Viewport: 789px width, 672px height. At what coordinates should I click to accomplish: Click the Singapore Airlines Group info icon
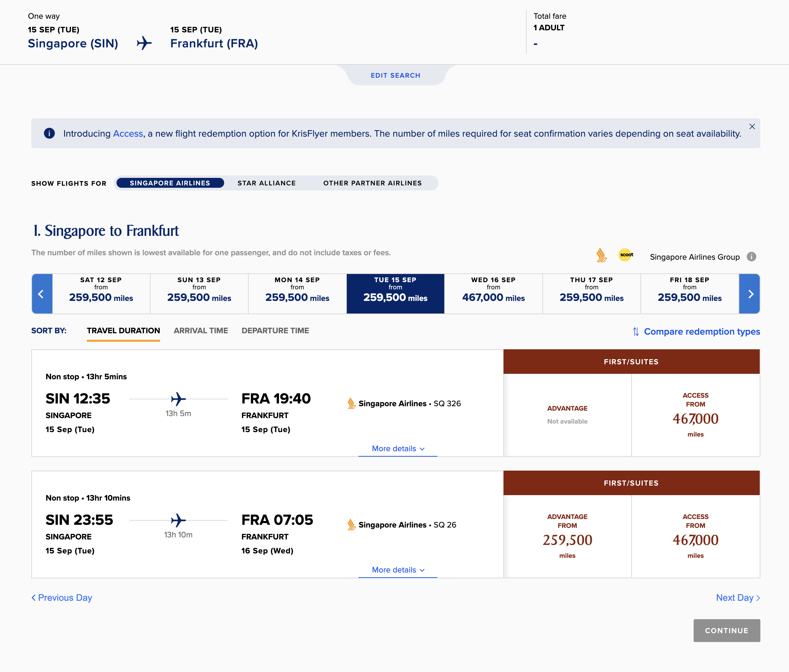pyautogui.click(x=751, y=257)
